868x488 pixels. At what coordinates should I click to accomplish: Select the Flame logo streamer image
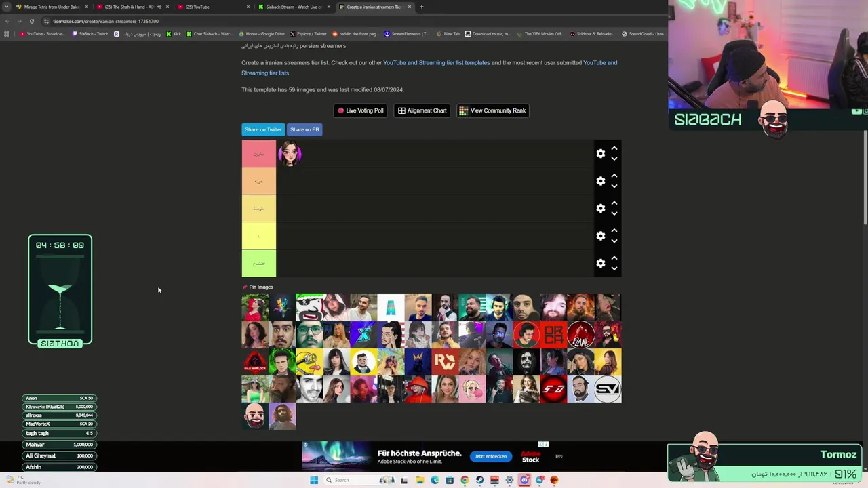[580, 335]
